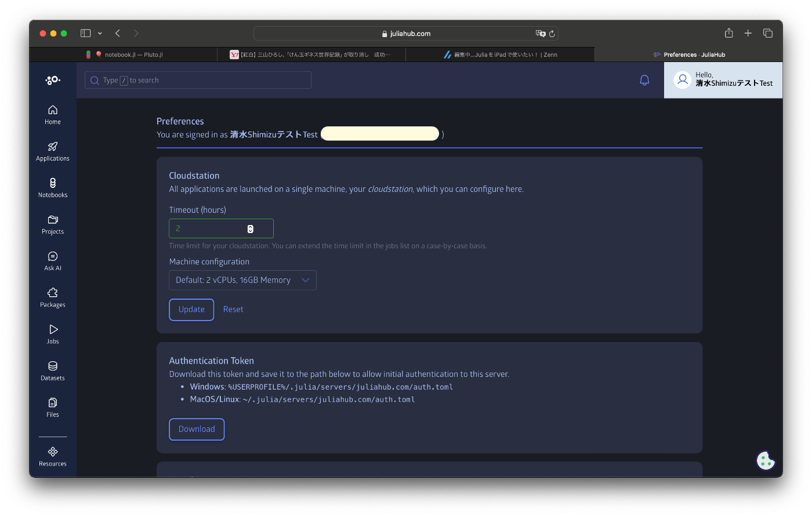Viewport: 812px width, 516px height.
Task: Go back in Safari
Action: (118, 33)
